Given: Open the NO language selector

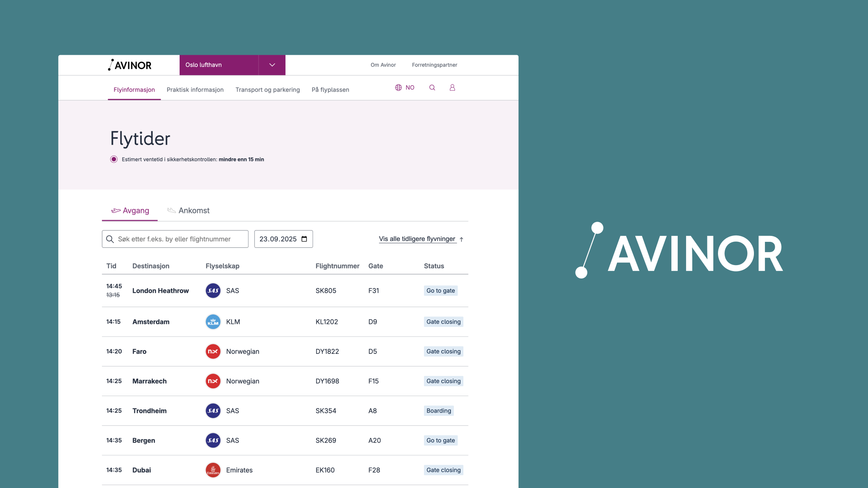Looking at the screenshot, I should 410,88.
